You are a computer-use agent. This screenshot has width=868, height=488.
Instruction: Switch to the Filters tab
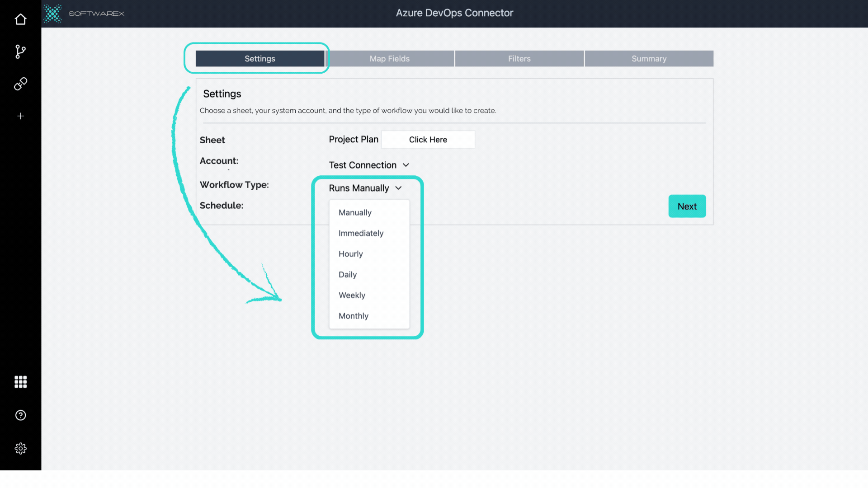[519, 59]
